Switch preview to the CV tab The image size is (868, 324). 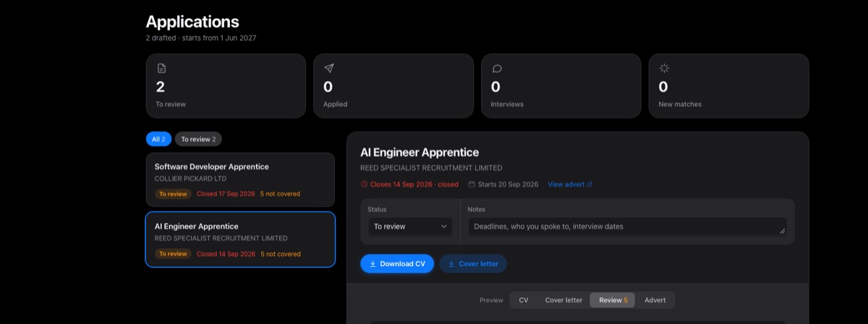coord(524,300)
